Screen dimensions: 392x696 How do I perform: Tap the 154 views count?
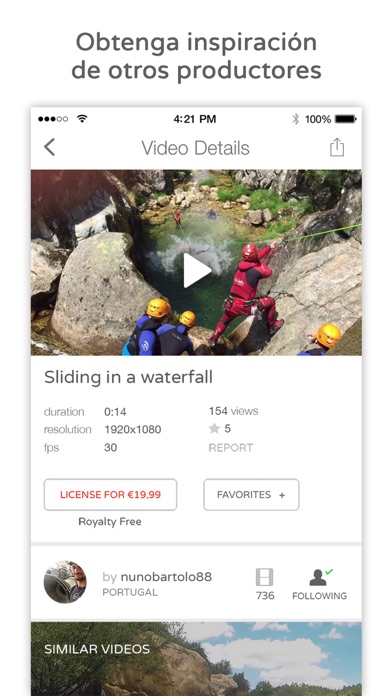[x=234, y=411]
